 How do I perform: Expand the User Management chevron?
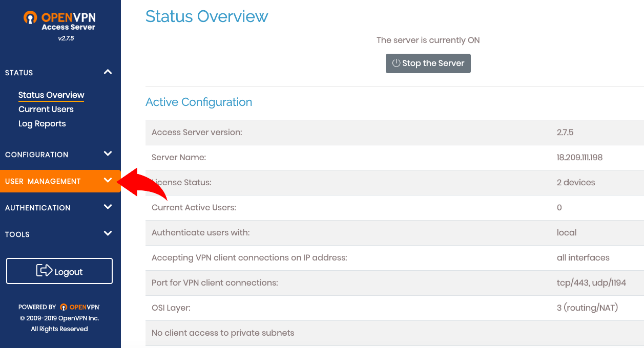pyautogui.click(x=108, y=181)
